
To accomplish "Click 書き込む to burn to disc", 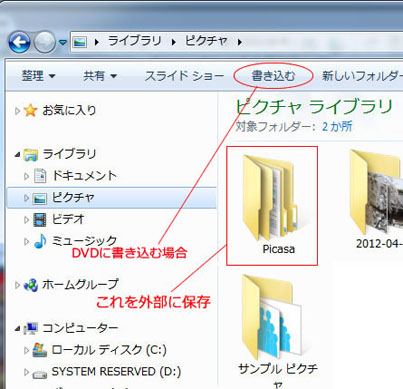I will point(273,76).
